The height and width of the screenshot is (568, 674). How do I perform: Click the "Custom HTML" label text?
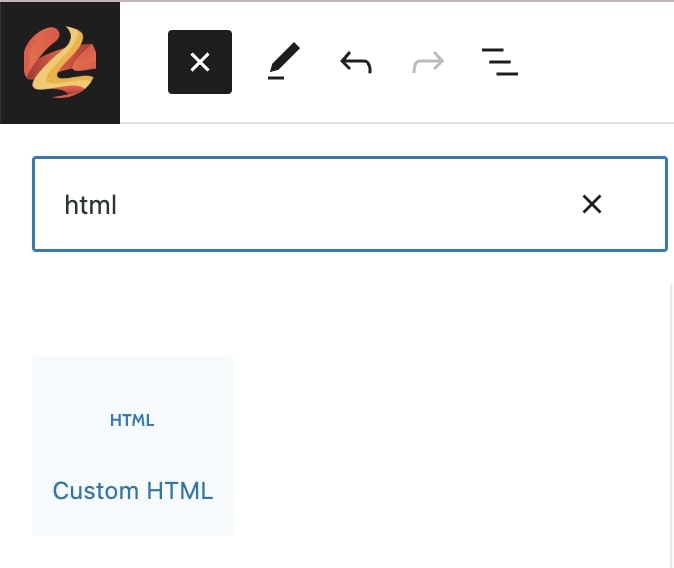click(133, 491)
